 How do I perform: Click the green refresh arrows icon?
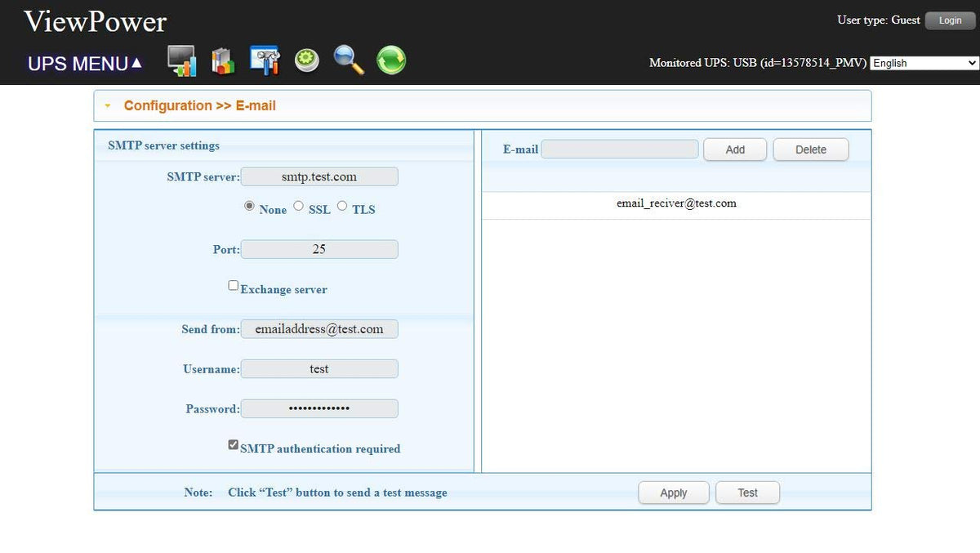point(391,61)
